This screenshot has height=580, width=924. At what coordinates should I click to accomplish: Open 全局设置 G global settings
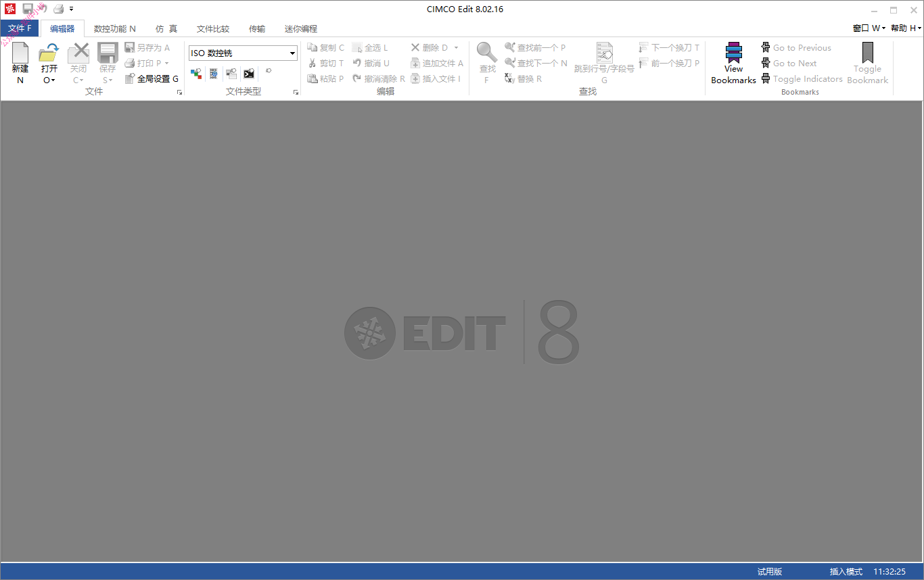152,78
